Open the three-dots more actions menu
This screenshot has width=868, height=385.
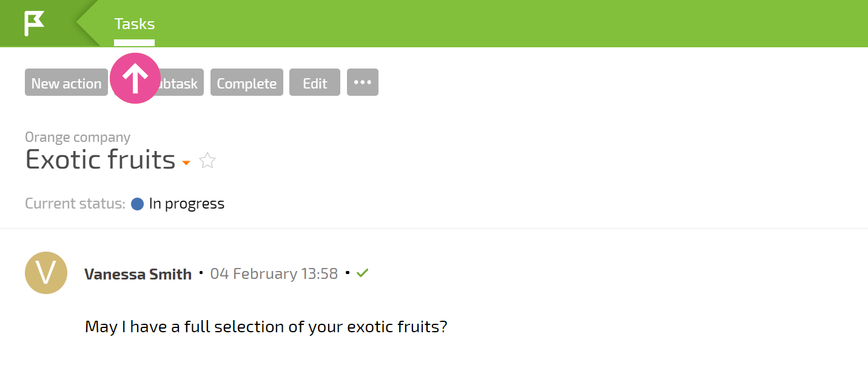point(363,82)
